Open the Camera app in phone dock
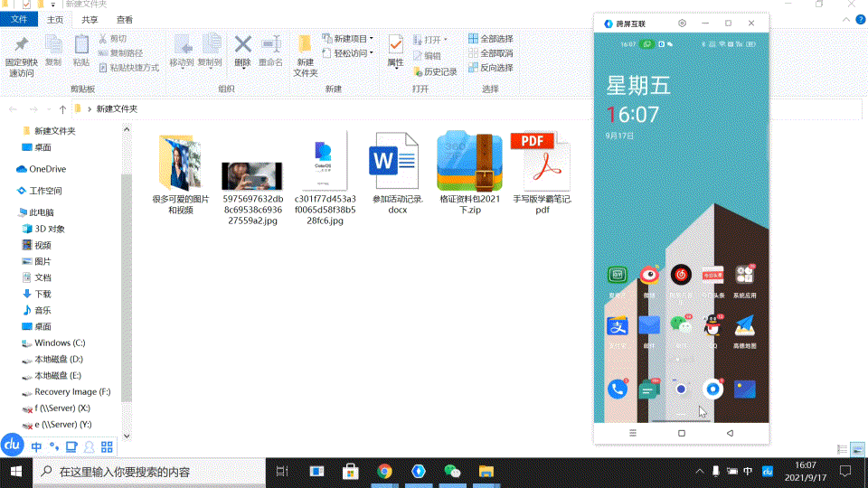Viewport: 868px width, 488px height. [681, 389]
